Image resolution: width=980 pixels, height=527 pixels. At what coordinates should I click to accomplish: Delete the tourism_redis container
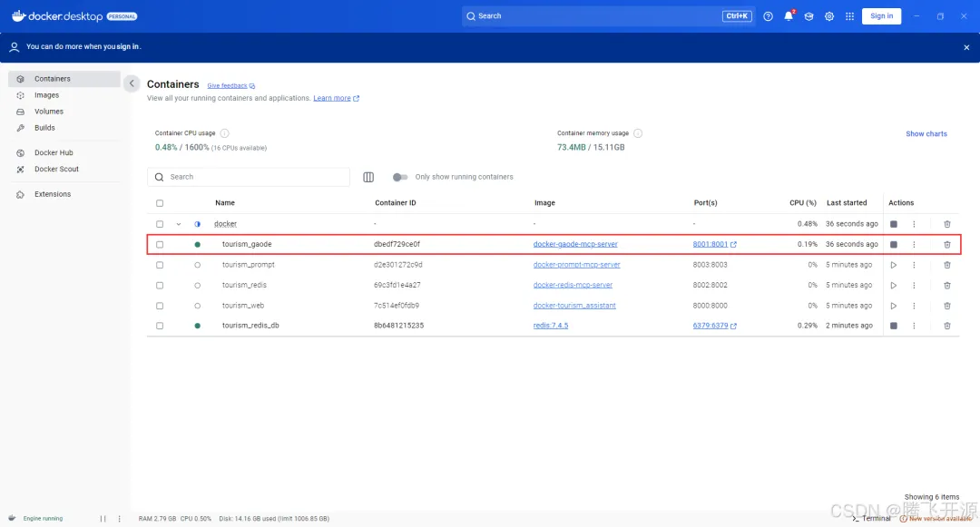pyautogui.click(x=946, y=286)
